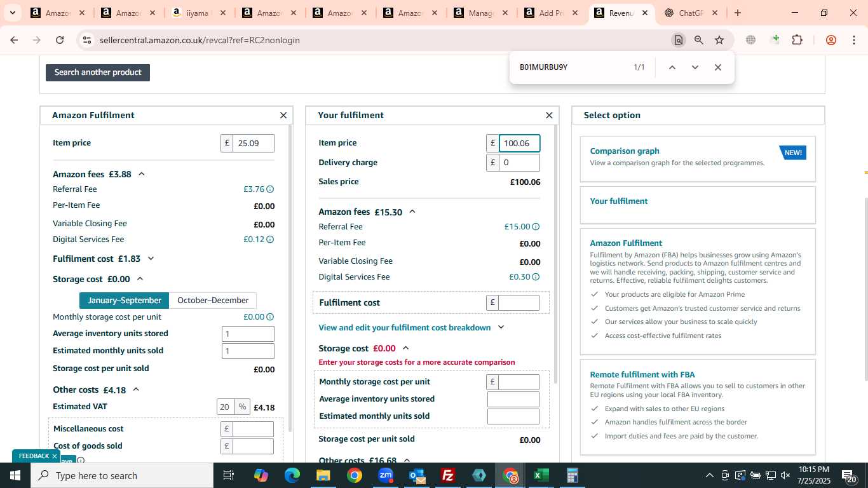This screenshot has width=868, height=488.
Task: Open the FEEDBACK tab
Action: click(34, 456)
